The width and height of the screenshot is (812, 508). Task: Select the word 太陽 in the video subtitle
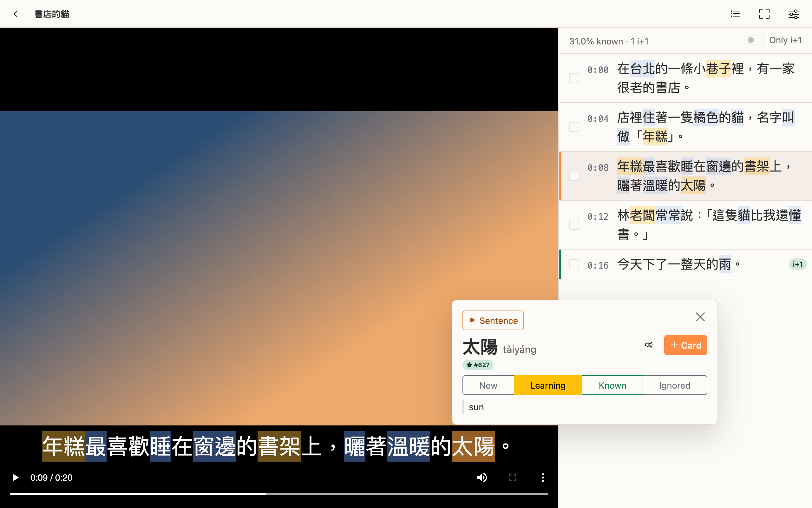(x=473, y=446)
